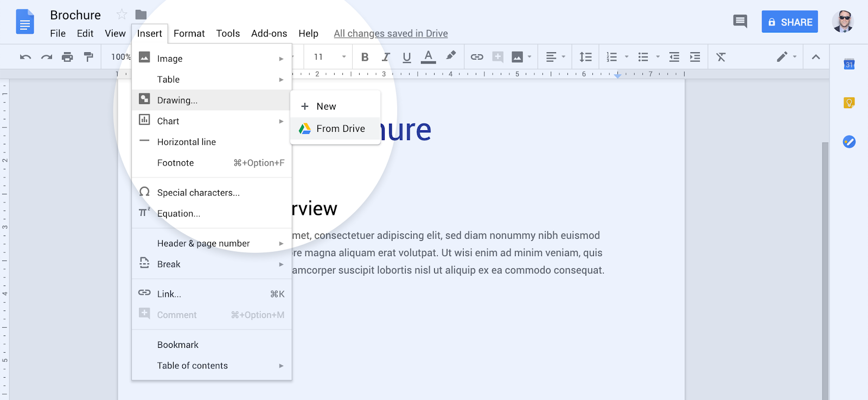The width and height of the screenshot is (868, 400).
Task: Open the text color picker
Action: [428, 57]
